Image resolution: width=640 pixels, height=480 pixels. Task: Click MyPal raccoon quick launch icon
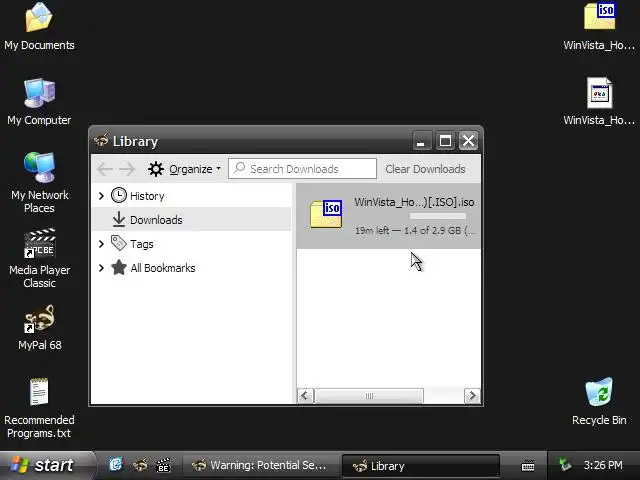140,464
